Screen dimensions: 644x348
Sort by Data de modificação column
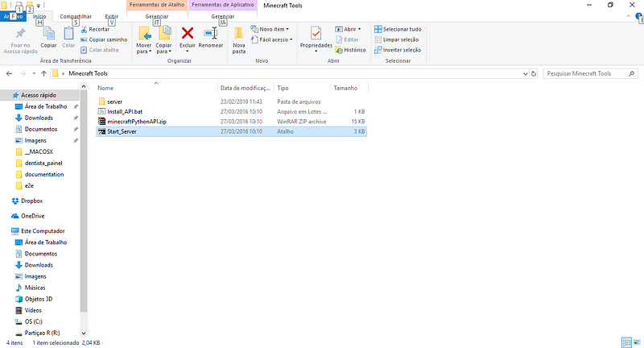click(246, 88)
